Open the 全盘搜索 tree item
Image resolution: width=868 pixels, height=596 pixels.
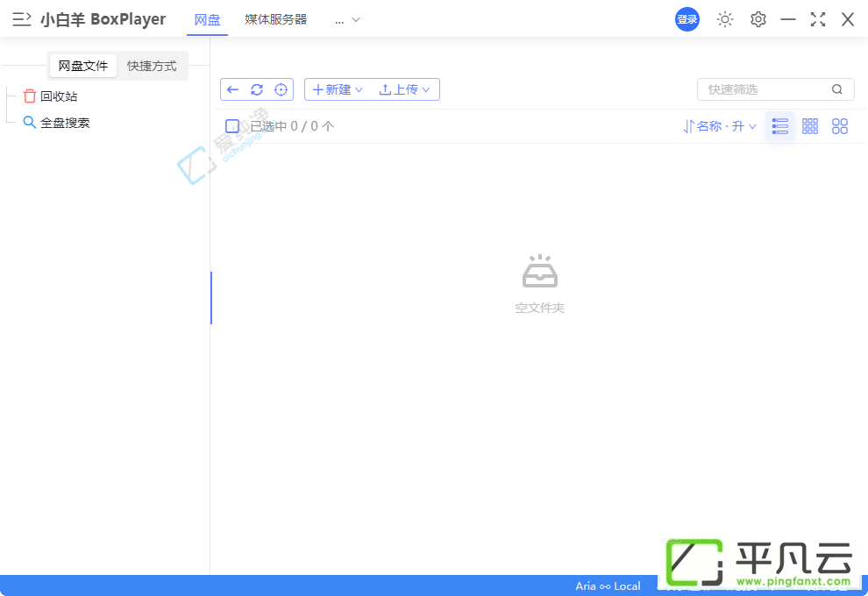(x=56, y=123)
